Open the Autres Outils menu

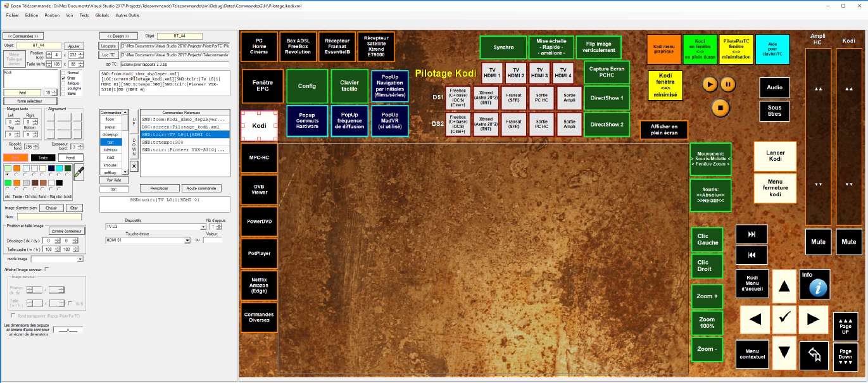click(127, 15)
